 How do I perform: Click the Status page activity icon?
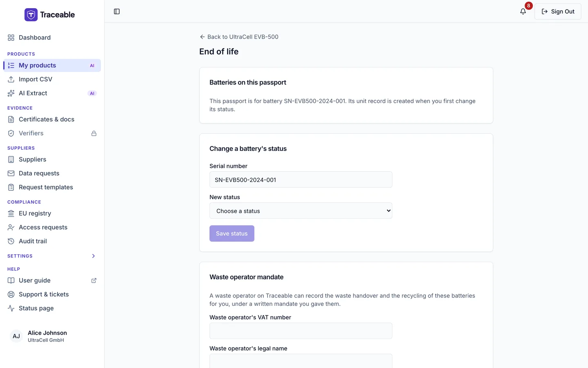[x=11, y=308]
